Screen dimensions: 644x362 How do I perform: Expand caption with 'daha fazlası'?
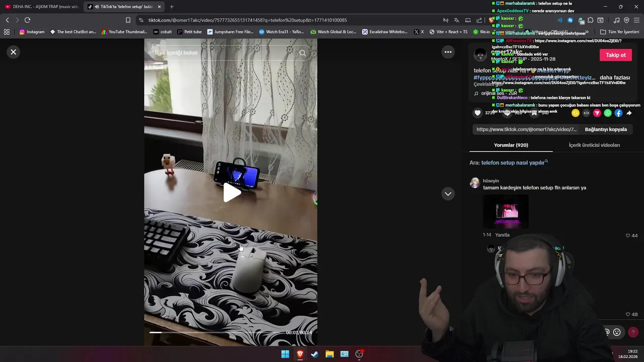615,77
